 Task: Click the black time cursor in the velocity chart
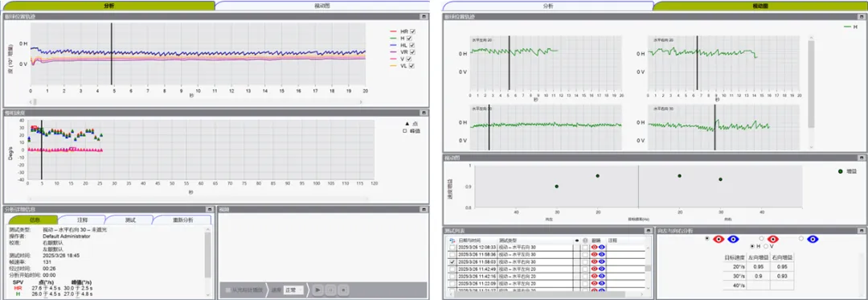42,150
